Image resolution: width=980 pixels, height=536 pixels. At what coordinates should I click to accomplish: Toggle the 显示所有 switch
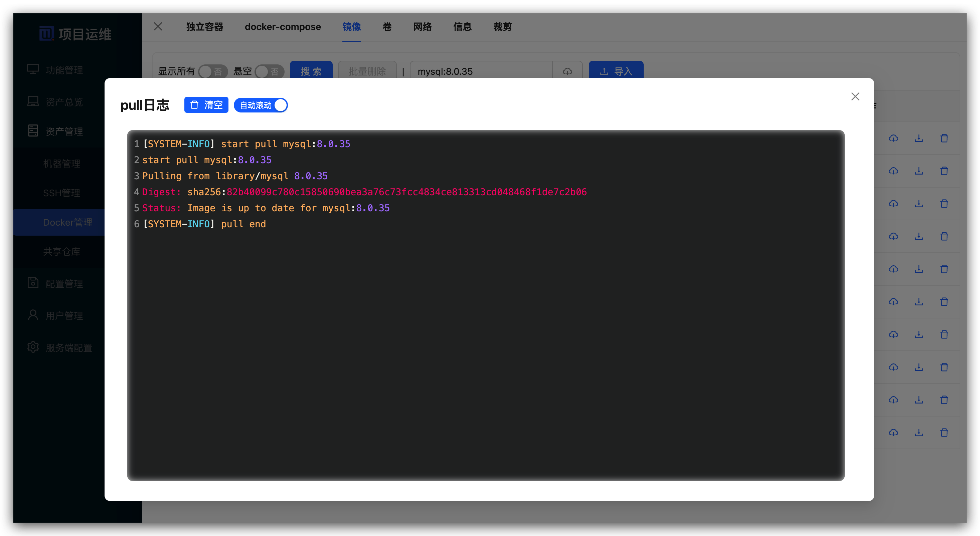click(x=212, y=71)
